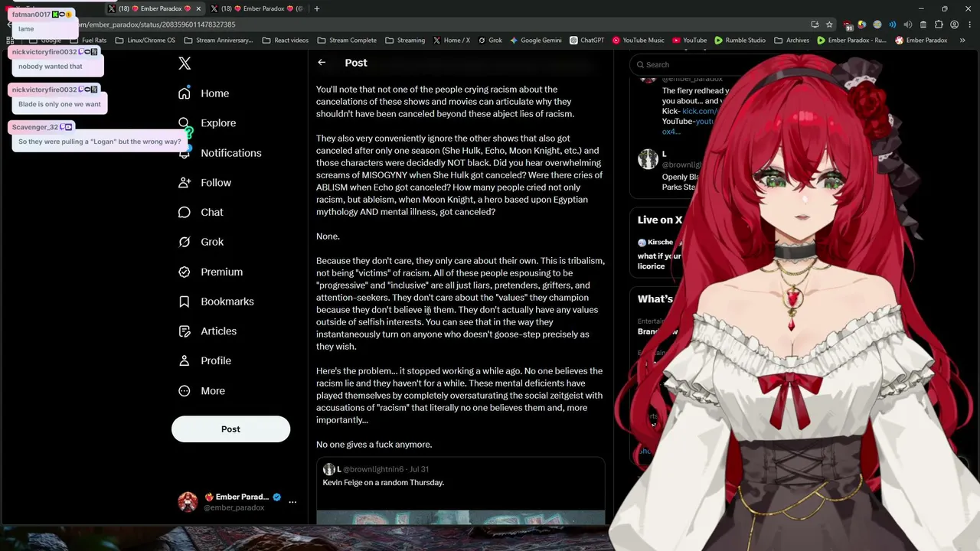Click the Scavenger_32 chat username
This screenshot has height=551, width=980.
35,127
